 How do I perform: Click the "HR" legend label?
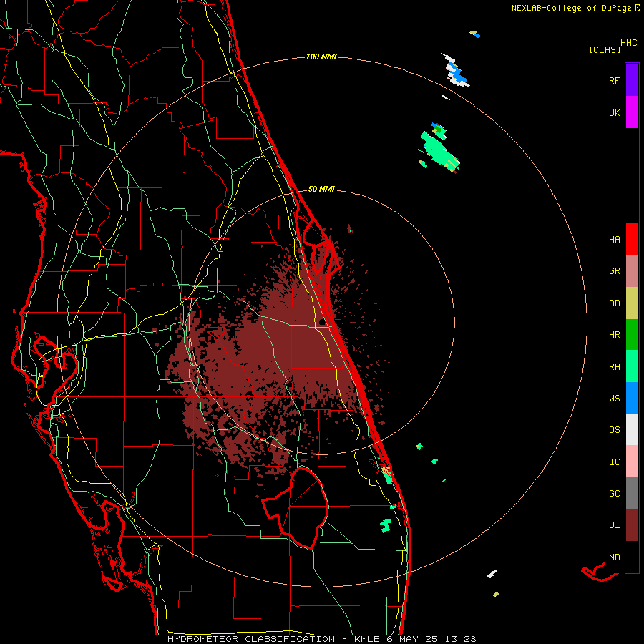614,335
